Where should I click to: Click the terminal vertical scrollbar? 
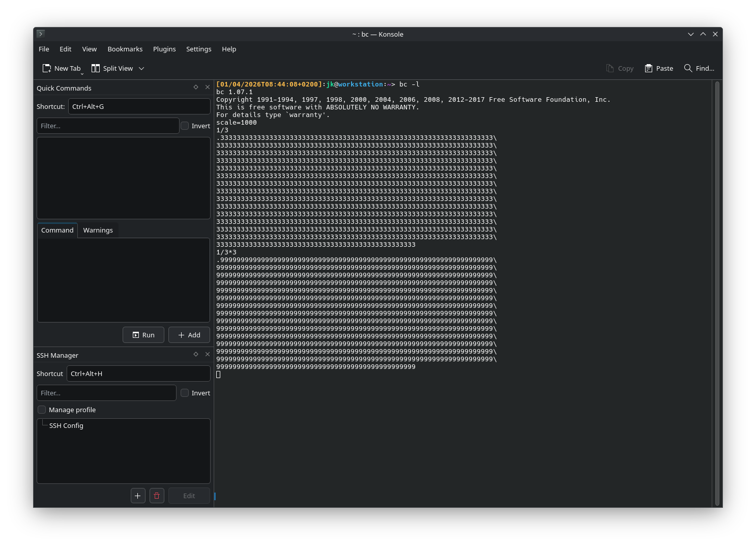(x=717, y=293)
